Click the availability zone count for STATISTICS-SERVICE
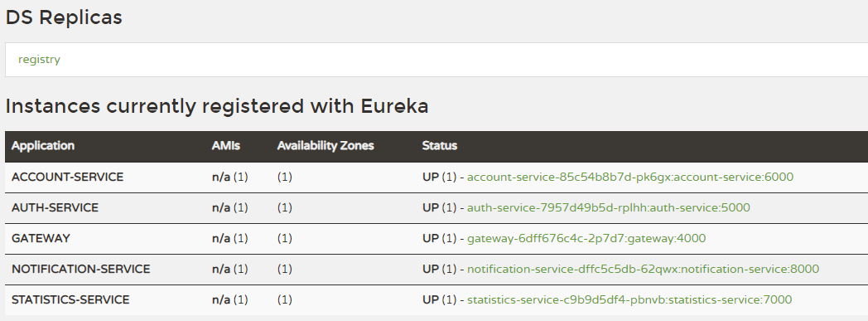The height and width of the screenshot is (321, 868). pyautogui.click(x=285, y=299)
